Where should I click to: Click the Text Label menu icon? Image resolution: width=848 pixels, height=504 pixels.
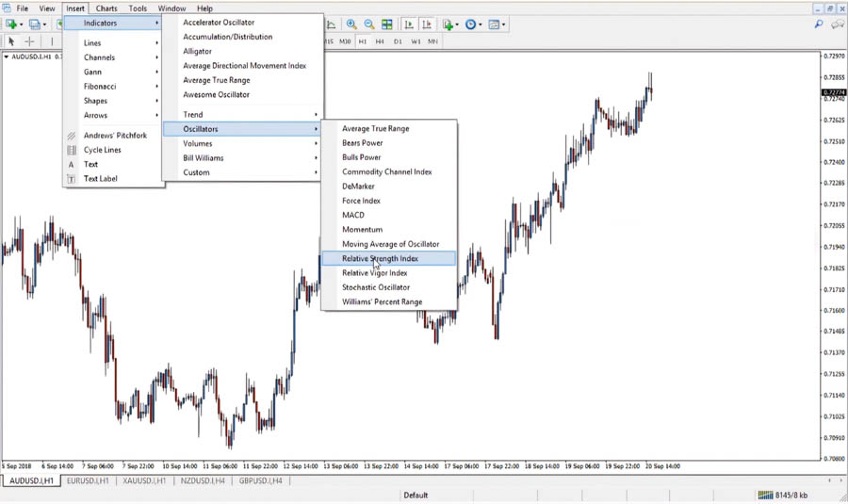point(71,178)
